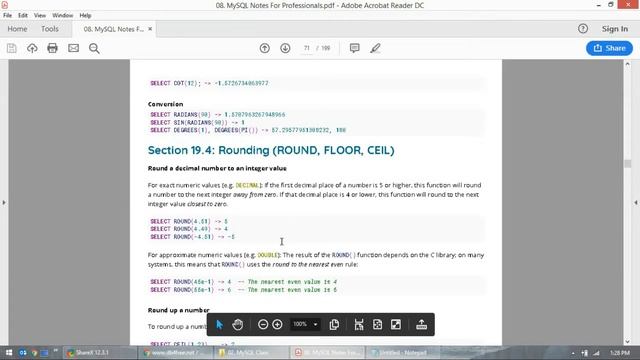This screenshot has height=360, width=640.
Task: Click 'Round up a number' subheading
Action: (179, 310)
